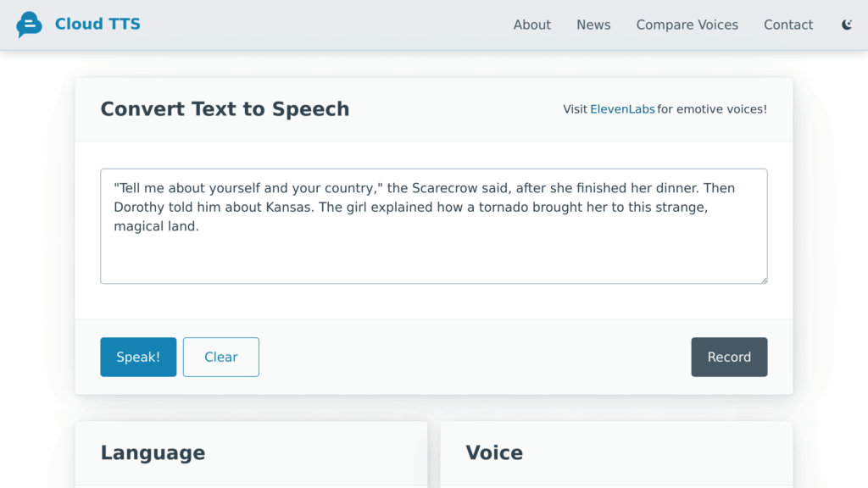This screenshot has width=868, height=488.
Task: Click the word "Scarecrow" in the text
Action: pyautogui.click(x=444, y=188)
